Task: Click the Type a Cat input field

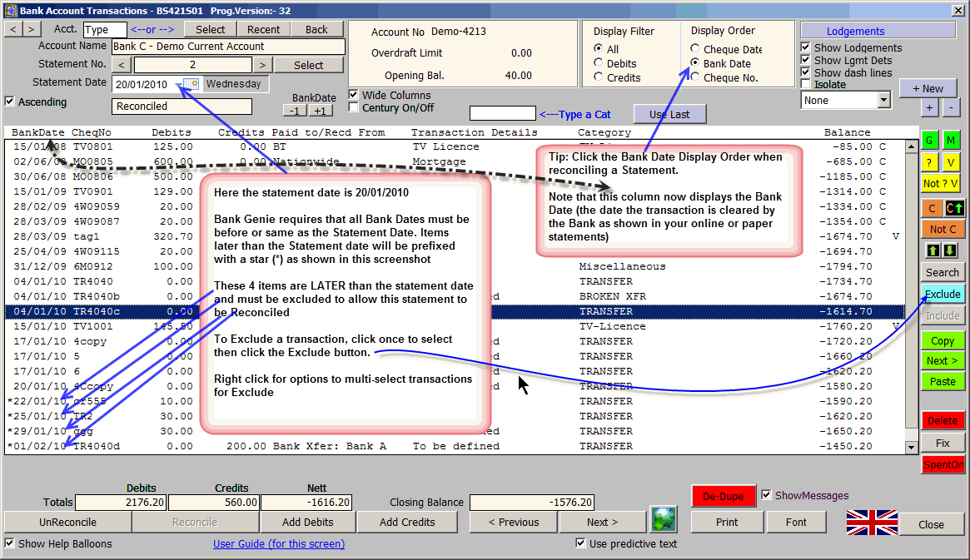Action: click(502, 113)
